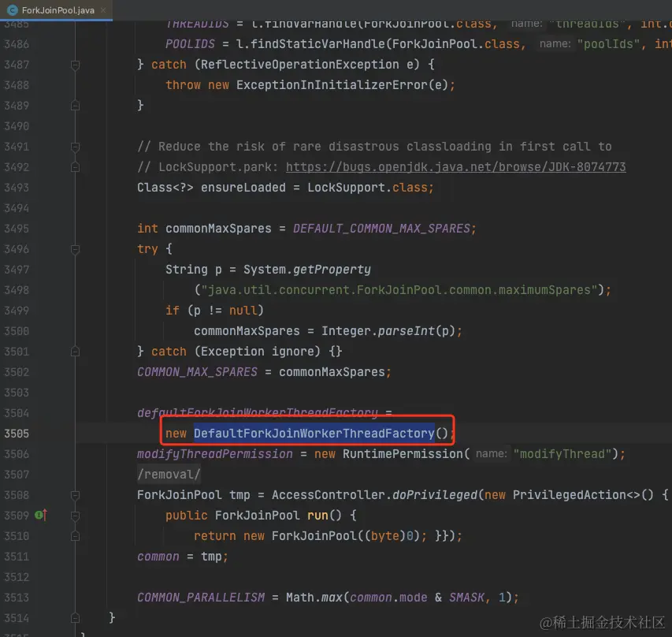Collapse the catch block fold marker at line 3487
The image size is (672, 637).
[x=75, y=65]
